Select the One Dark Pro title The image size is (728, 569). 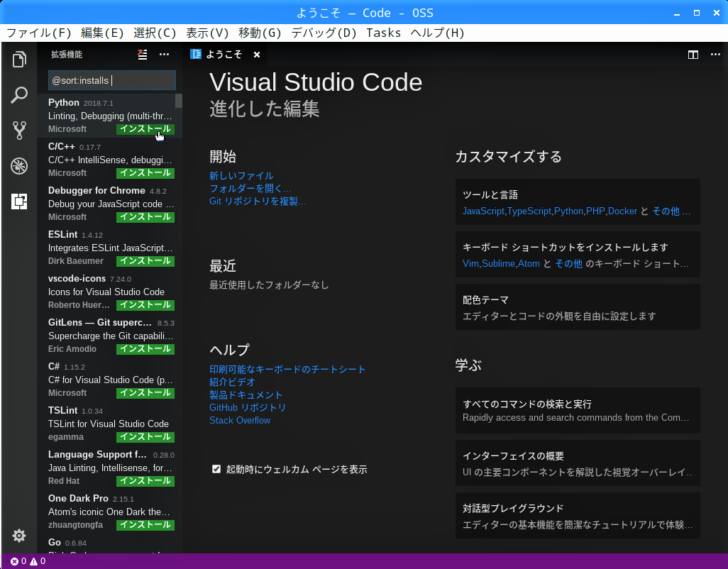click(78, 499)
